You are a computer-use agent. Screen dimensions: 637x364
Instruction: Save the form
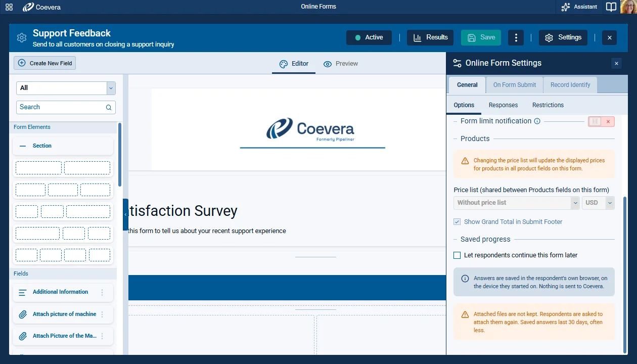pos(481,37)
